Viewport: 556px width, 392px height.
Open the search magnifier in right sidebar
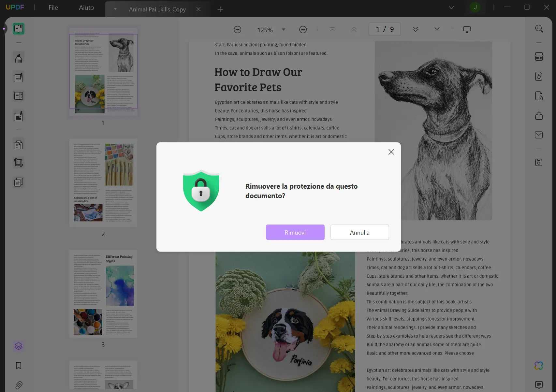point(539,29)
